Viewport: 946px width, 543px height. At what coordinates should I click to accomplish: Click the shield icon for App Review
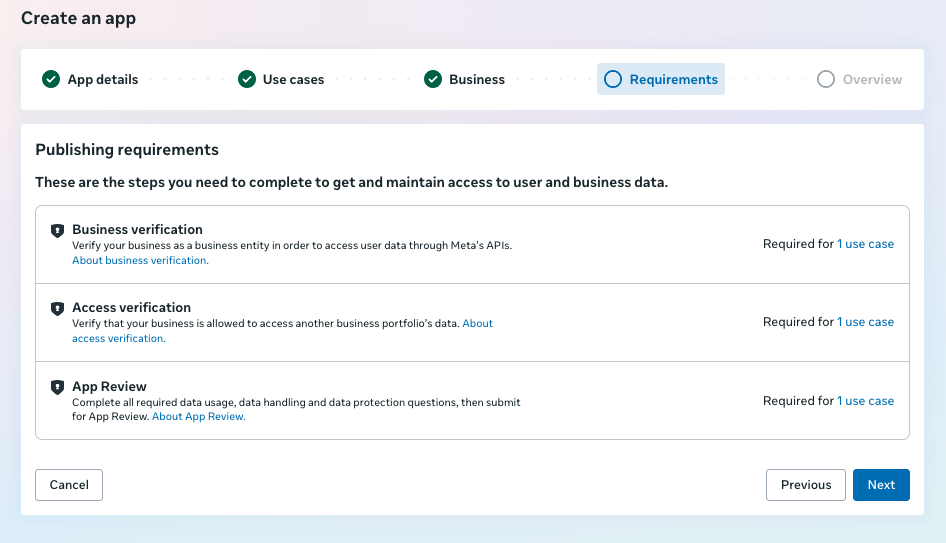57,387
